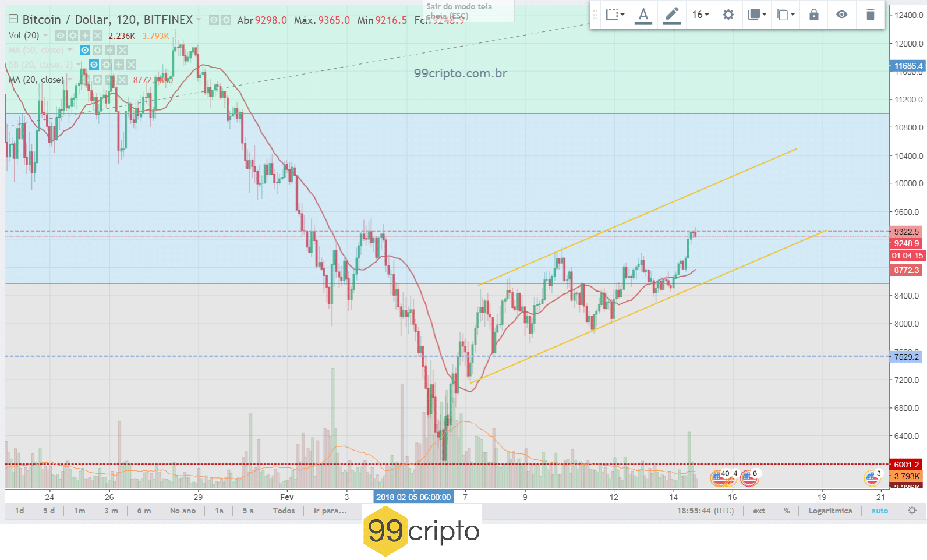Open the font size 16 dropdown

700,15
